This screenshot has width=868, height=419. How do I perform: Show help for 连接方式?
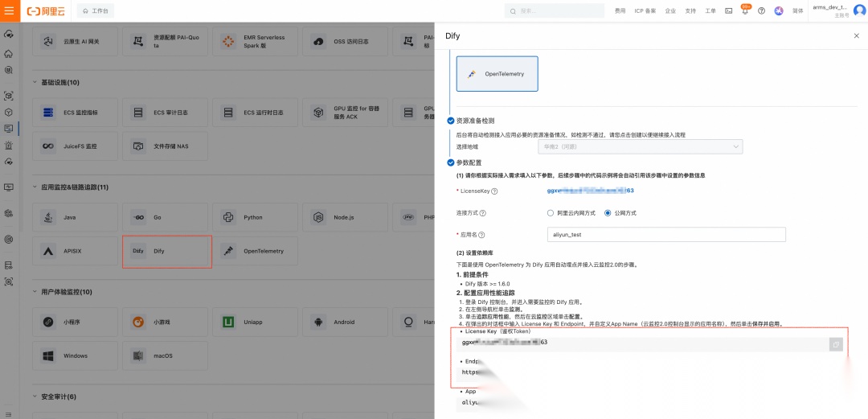[483, 213]
